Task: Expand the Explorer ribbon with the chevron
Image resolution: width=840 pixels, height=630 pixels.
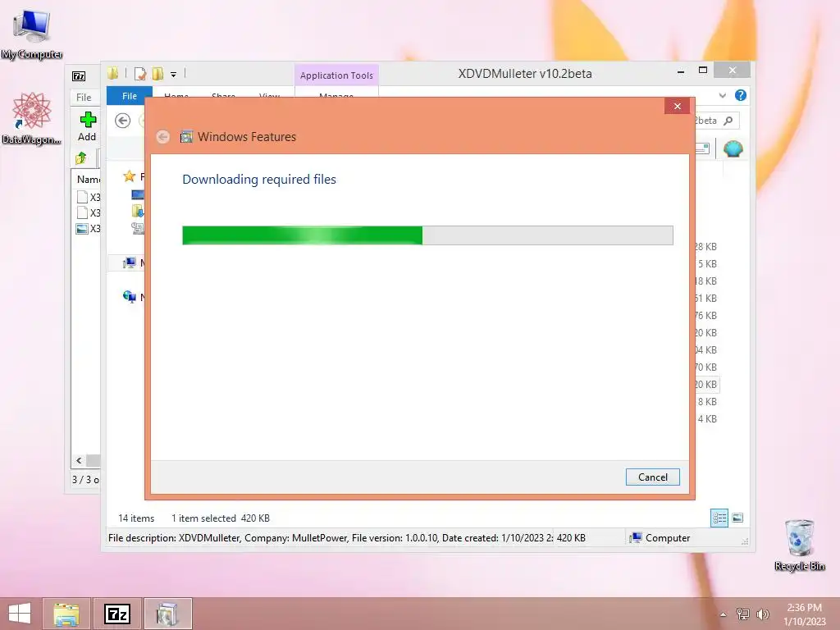Action: (722, 95)
